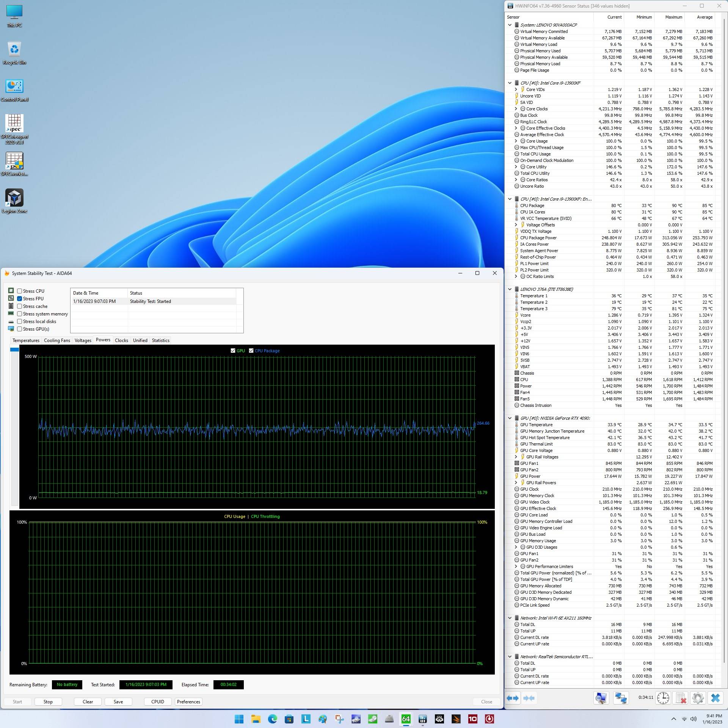The height and width of the screenshot is (728, 728).
Task: Click logging sheet with red X icon
Action: (681, 698)
